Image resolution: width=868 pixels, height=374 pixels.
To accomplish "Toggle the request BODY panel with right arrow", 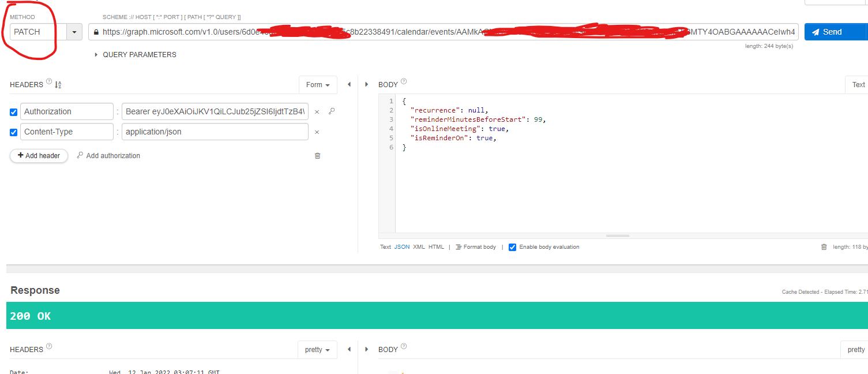I will tap(367, 85).
